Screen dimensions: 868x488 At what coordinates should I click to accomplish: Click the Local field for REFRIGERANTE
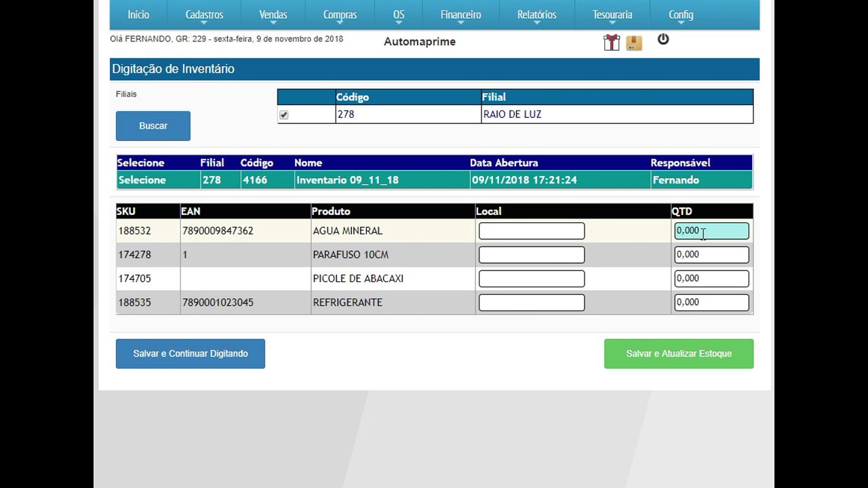coord(532,302)
